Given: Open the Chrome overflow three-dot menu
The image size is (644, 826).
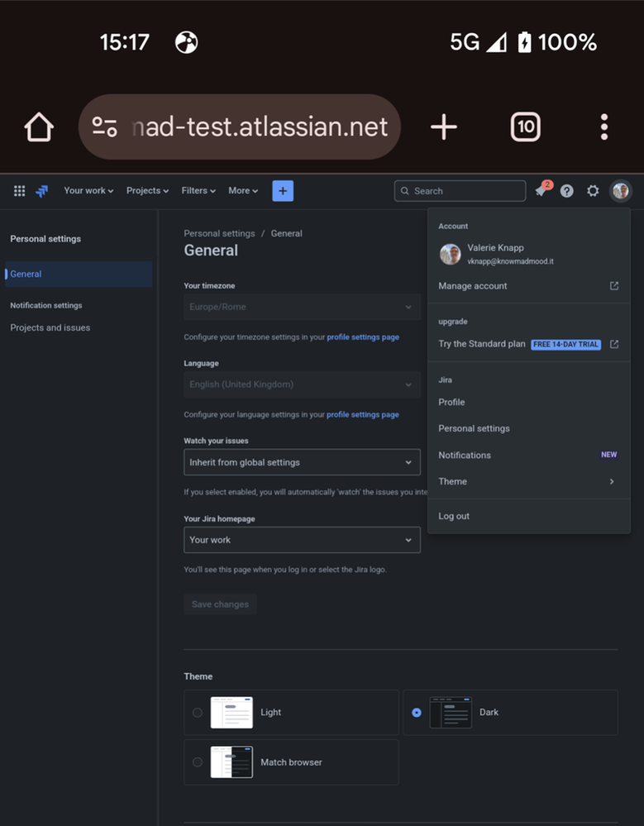Looking at the screenshot, I should [x=604, y=127].
